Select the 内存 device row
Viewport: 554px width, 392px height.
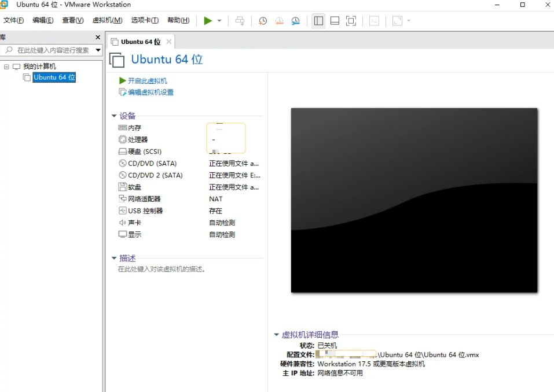189,128
